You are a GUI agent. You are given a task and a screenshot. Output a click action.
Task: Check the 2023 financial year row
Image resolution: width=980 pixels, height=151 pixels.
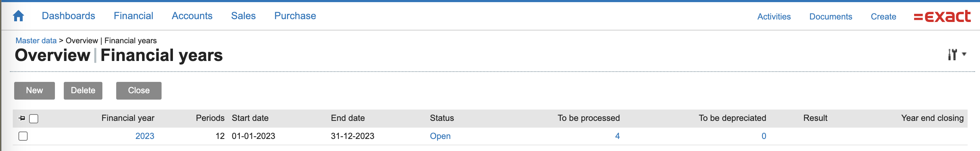[x=23, y=136]
